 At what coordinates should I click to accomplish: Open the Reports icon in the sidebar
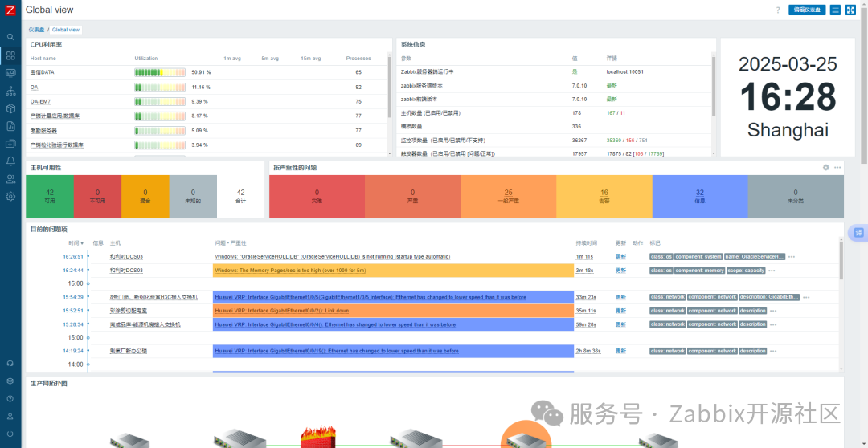click(x=10, y=125)
